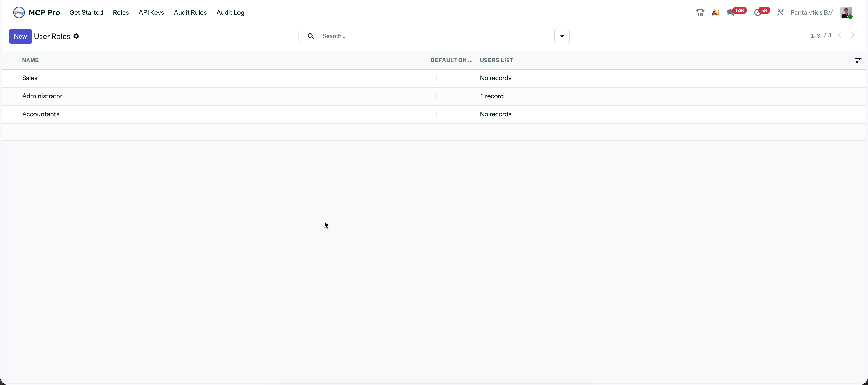Tick the Sales row selection checkbox
The image size is (868, 385).
(12, 78)
